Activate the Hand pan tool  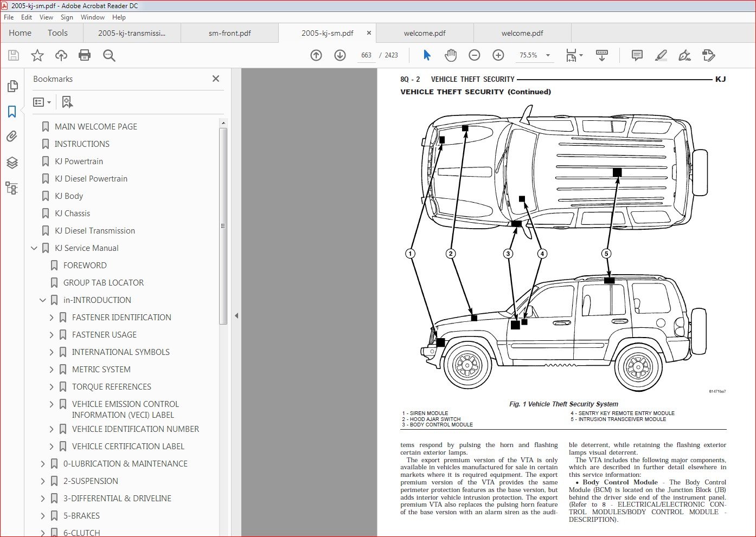(451, 55)
